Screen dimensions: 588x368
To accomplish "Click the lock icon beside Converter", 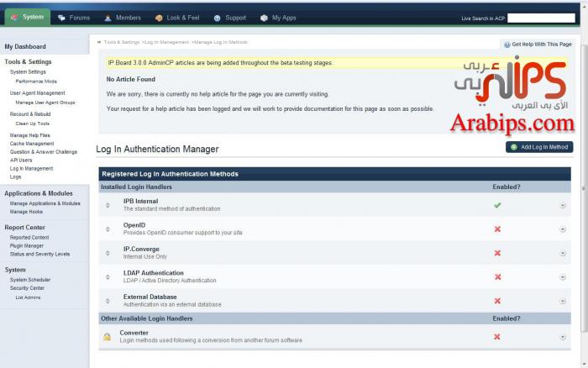I will pyautogui.click(x=107, y=337).
